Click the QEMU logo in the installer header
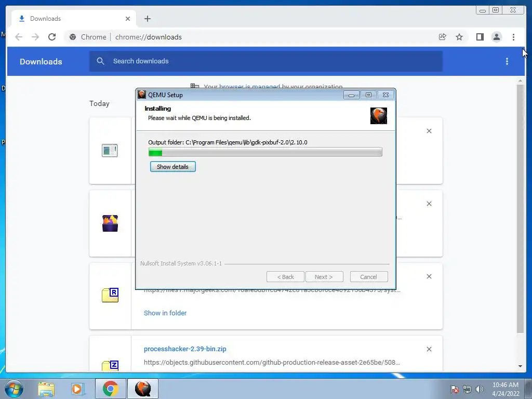532x399 pixels. click(378, 116)
